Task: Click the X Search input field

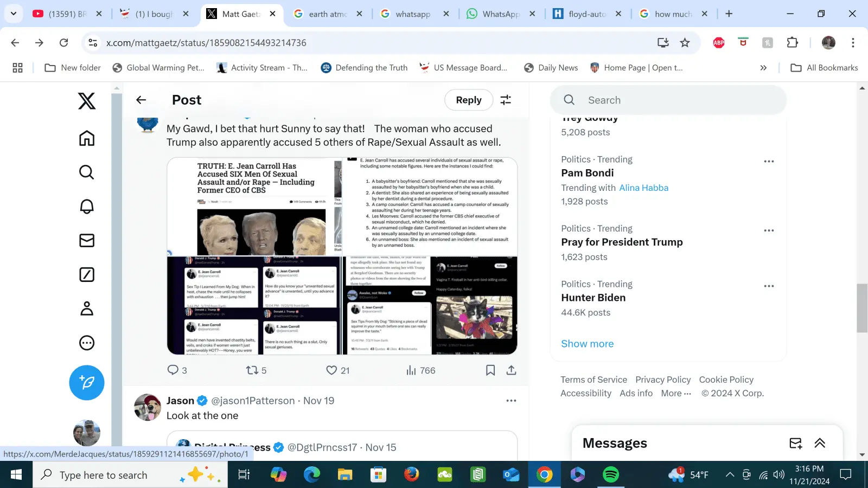Action: (x=673, y=100)
